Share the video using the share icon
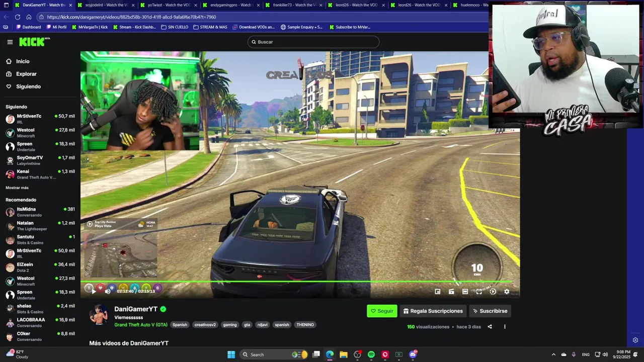644x362 pixels. point(490,327)
